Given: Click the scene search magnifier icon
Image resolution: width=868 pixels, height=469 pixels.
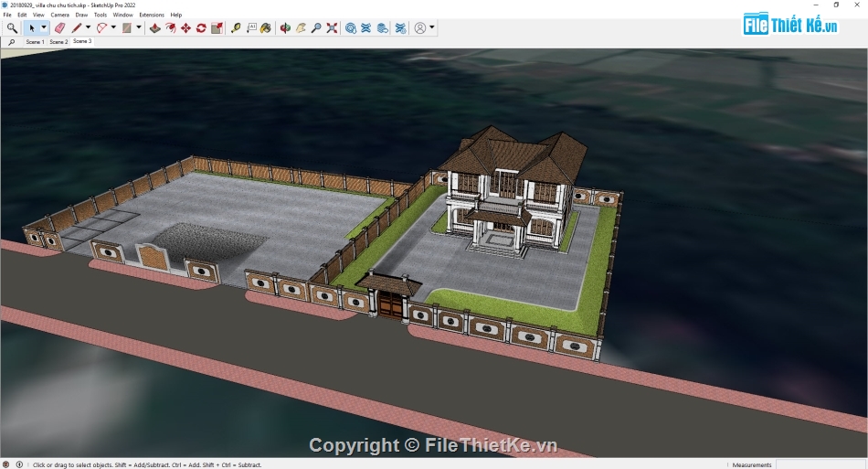Looking at the screenshot, I should point(12,41).
